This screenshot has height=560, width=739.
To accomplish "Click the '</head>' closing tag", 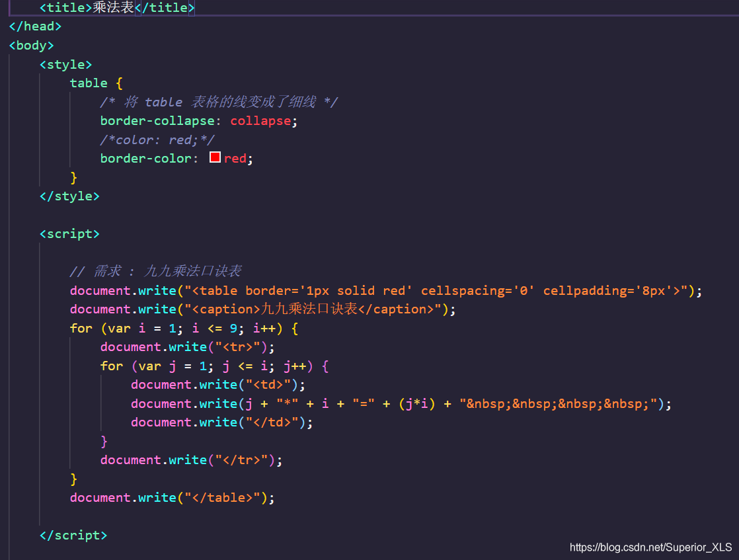I will (x=35, y=26).
